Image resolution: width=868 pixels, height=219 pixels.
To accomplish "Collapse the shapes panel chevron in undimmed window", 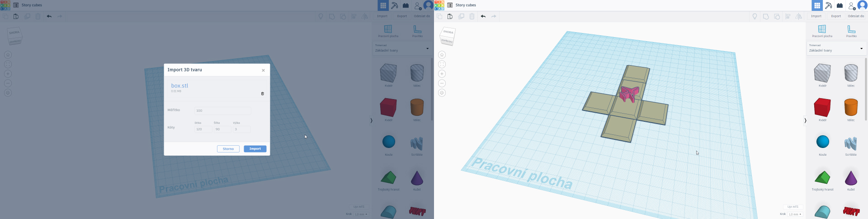I will click(x=805, y=120).
